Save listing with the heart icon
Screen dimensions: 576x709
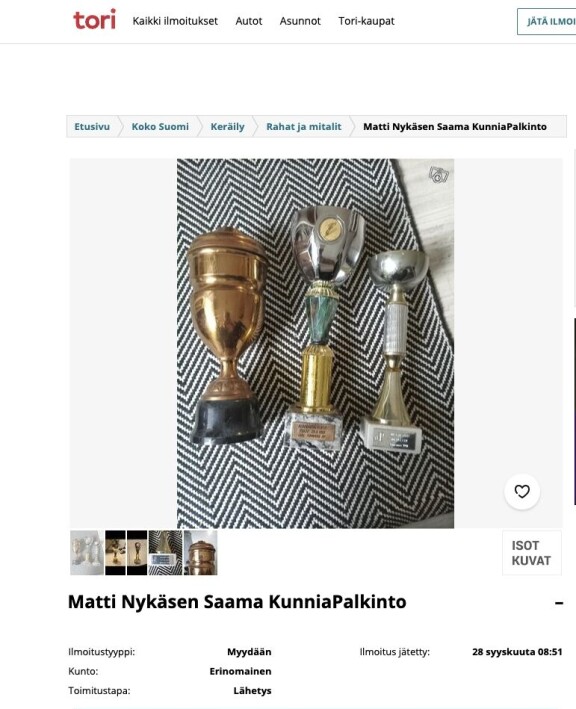(522, 492)
